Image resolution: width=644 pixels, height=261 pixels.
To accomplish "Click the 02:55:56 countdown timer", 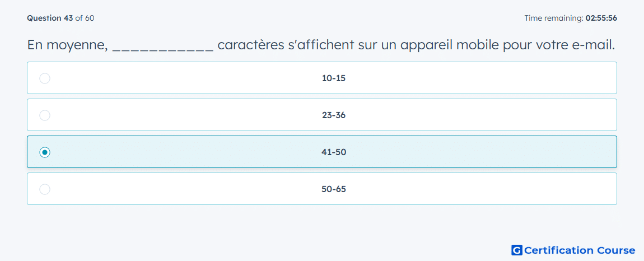I will click(x=600, y=18).
